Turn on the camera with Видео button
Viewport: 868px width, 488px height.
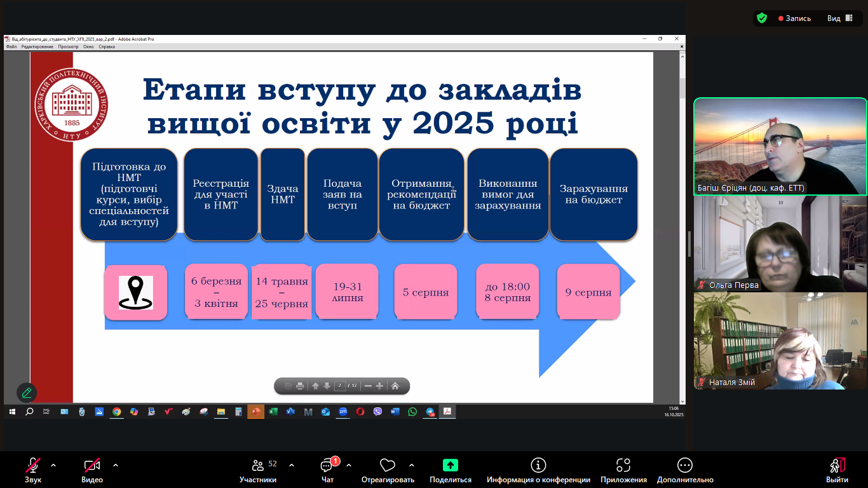pos(92,470)
